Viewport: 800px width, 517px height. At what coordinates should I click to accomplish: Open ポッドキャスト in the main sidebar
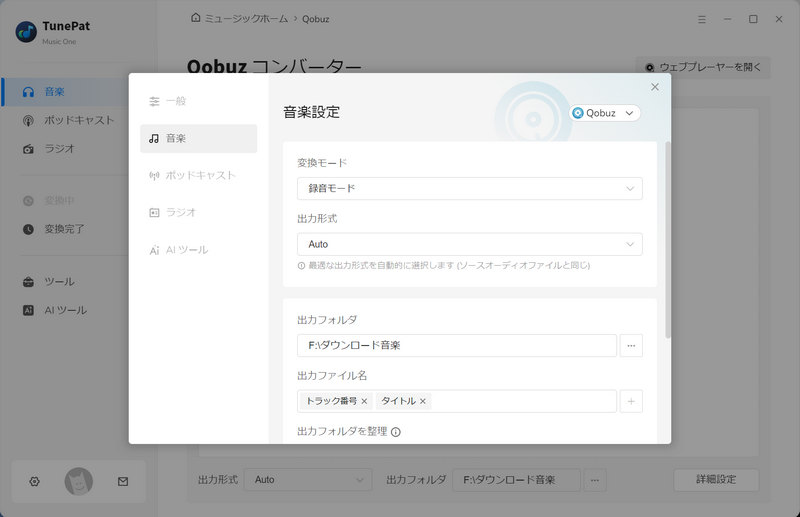tap(66, 120)
